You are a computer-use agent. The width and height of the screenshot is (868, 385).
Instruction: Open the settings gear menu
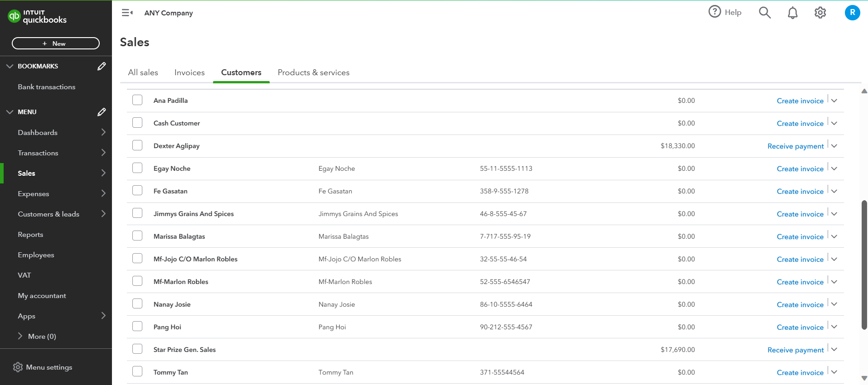pos(820,13)
